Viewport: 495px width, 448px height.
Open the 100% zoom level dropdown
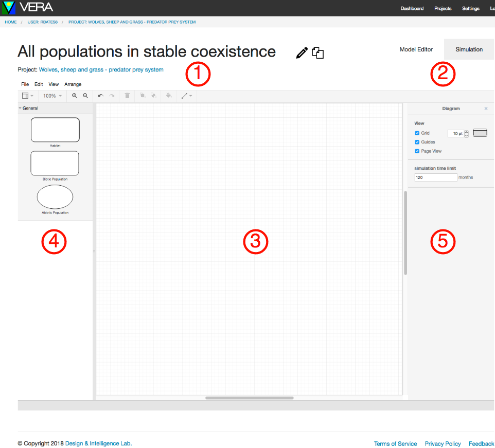tap(52, 96)
